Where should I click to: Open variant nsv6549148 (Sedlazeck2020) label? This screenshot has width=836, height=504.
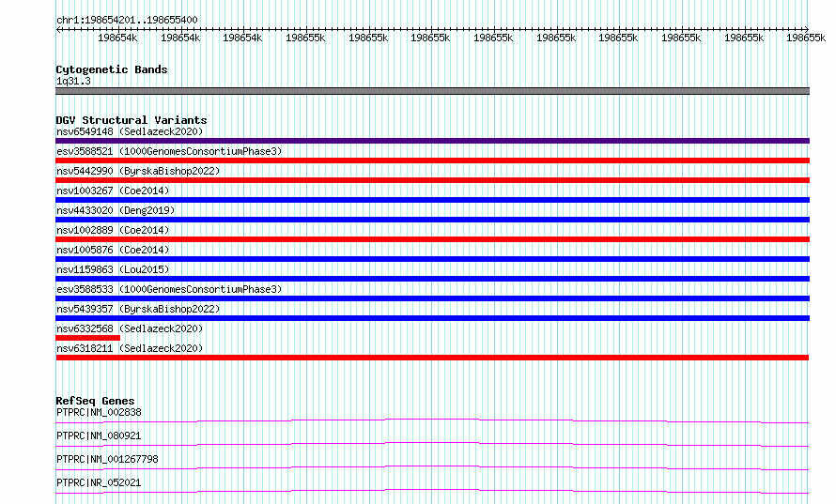coord(130,131)
